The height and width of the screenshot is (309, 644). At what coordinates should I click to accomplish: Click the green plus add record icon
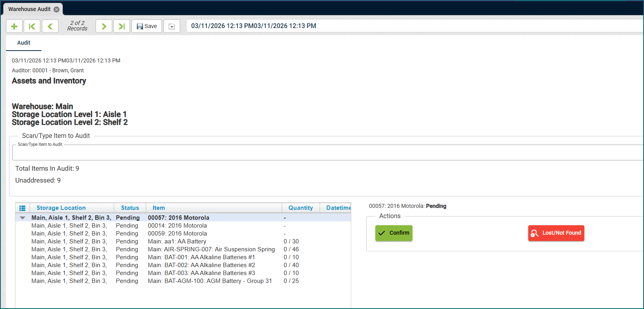14,26
